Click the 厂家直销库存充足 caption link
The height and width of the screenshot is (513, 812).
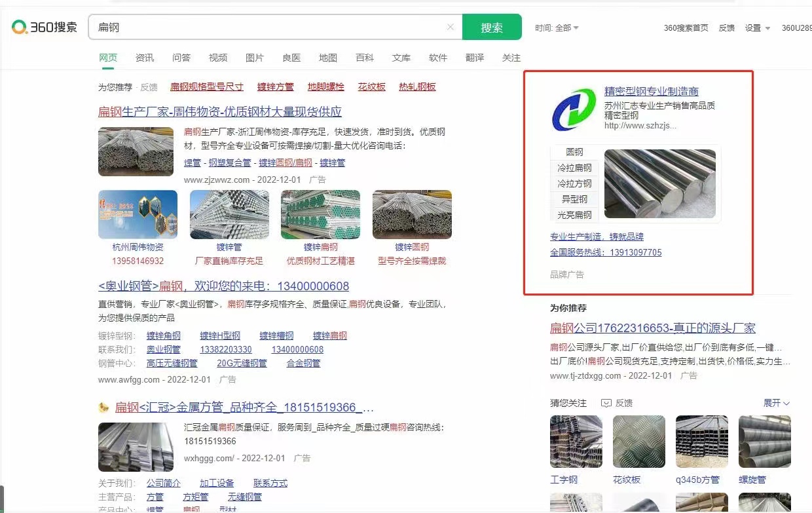(x=229, y=261)
